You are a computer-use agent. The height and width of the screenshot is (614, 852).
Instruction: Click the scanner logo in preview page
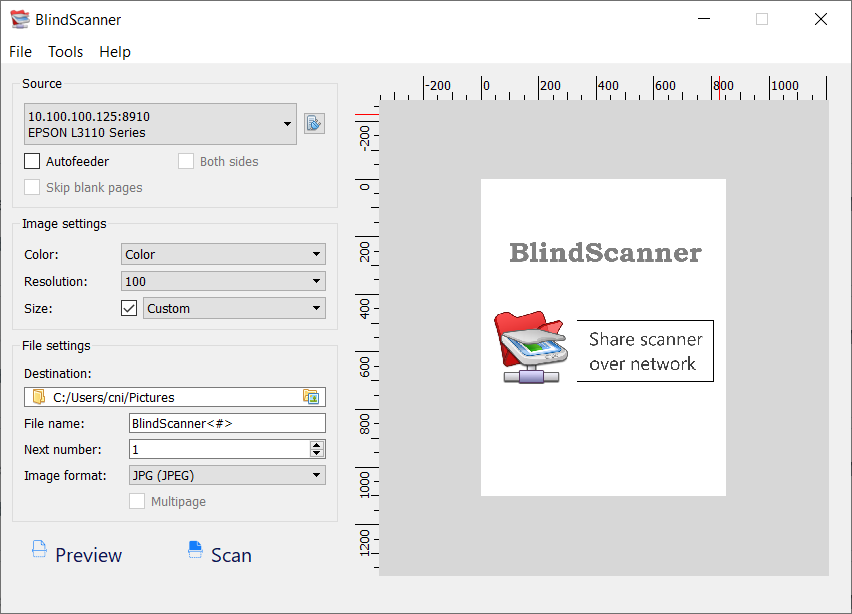coord(531,347)
